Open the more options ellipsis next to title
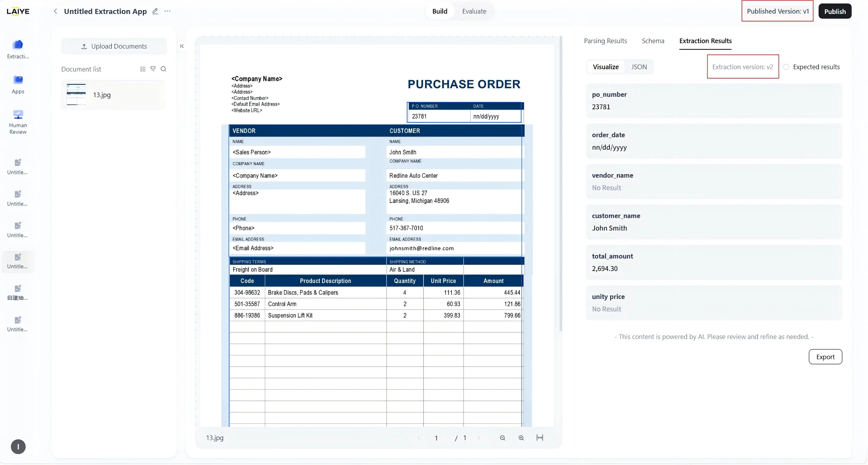Viewport: 868px width, 465px height. coord(168,11)
